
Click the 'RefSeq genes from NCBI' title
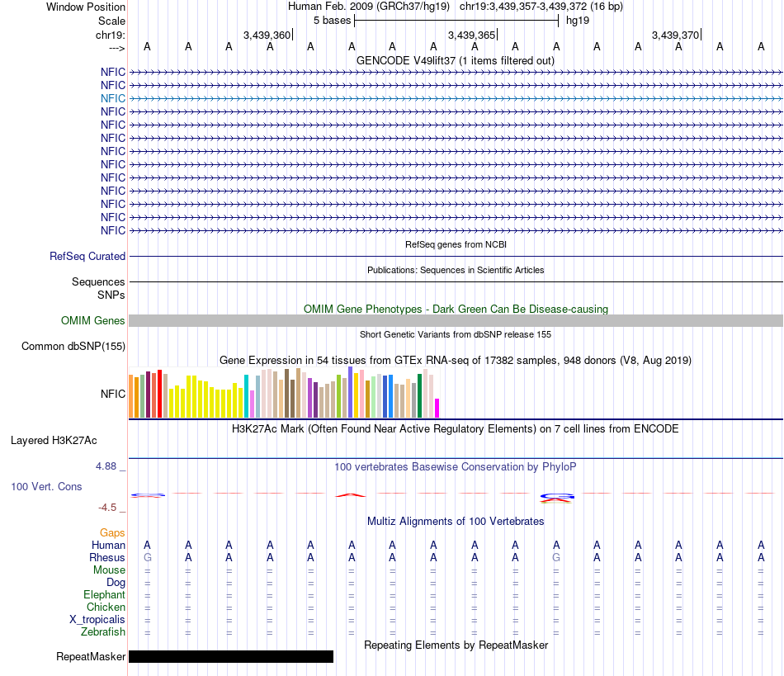click(x=456, y=244)
